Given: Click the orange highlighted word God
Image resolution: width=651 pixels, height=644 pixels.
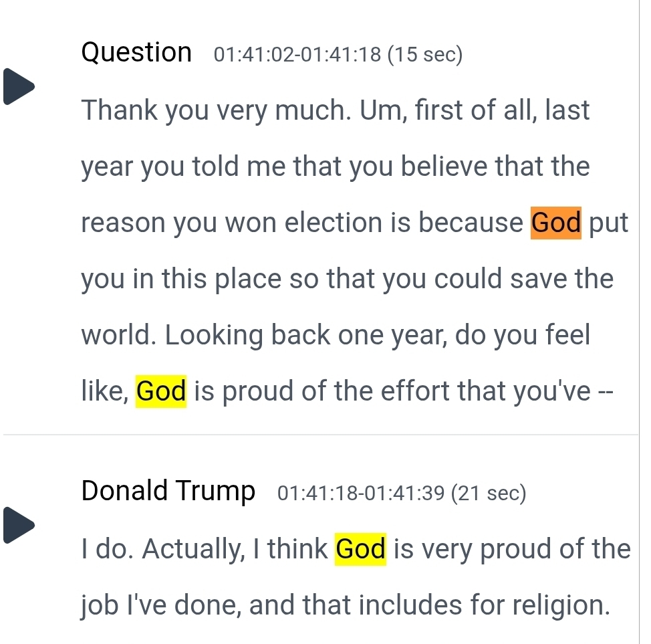Looking at the screenshot, I should (556, 223).
